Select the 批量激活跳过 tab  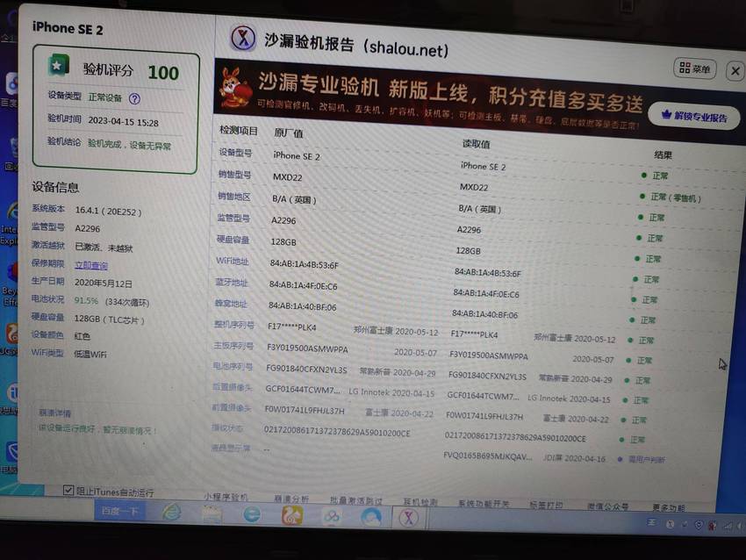[356, 500]
